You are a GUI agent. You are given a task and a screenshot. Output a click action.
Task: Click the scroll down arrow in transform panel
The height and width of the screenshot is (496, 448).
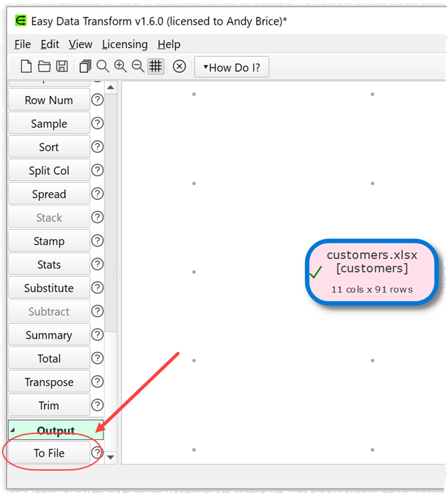coord(110,457)
